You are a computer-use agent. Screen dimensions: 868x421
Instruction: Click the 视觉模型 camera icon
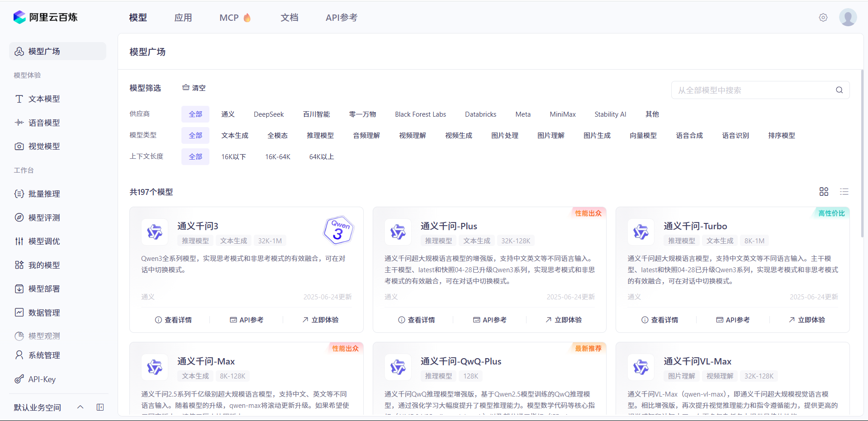coord(19,146)
